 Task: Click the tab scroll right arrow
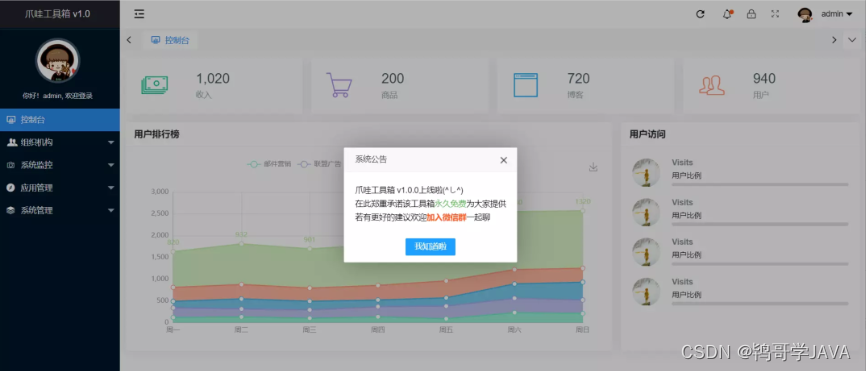point(834,40)
